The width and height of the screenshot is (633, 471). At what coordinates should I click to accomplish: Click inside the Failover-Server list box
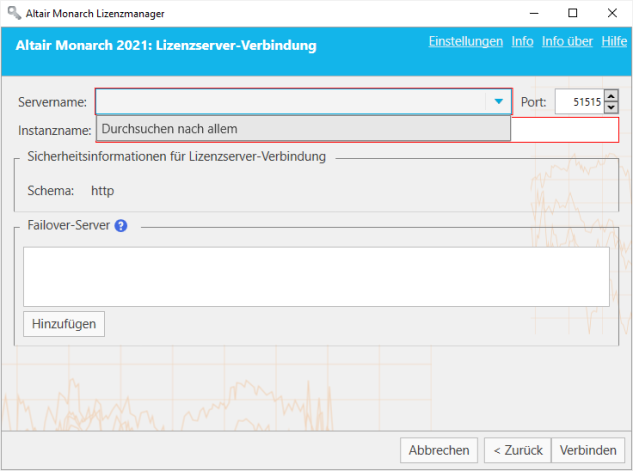[x=316, y=277]
